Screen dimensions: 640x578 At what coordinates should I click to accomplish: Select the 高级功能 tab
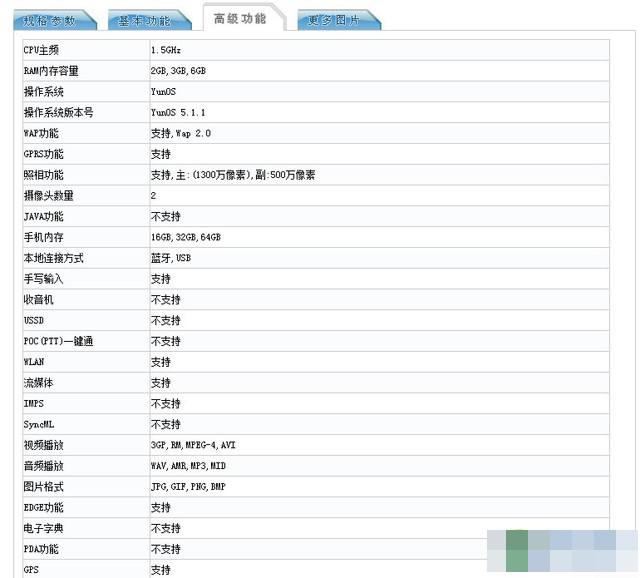pos(240,18)
